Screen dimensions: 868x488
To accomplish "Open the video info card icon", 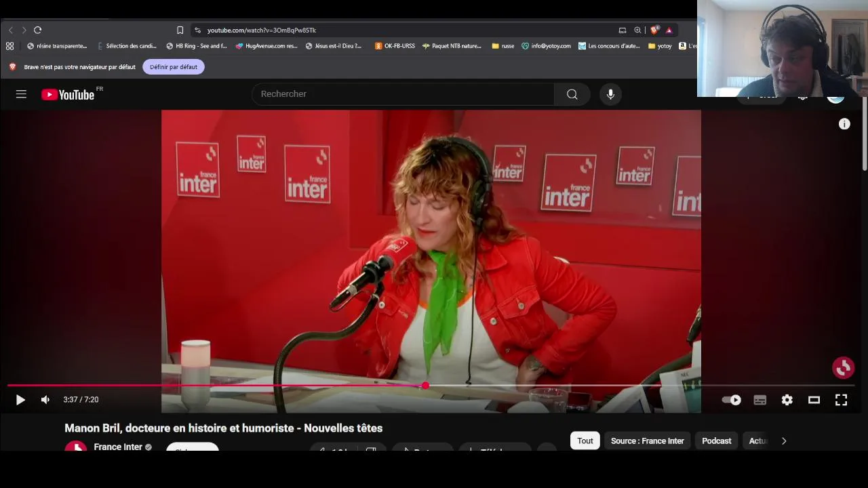I will click(844, 124).
